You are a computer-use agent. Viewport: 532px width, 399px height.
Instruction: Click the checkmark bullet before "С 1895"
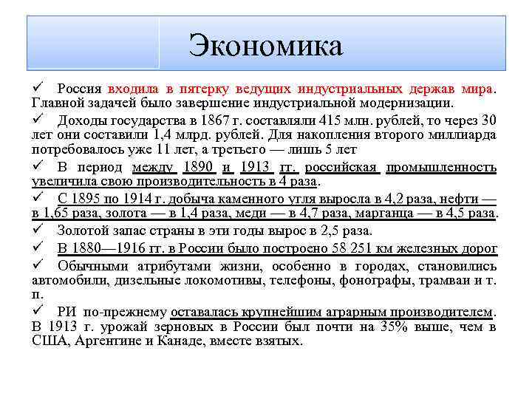tap(38, 197)
